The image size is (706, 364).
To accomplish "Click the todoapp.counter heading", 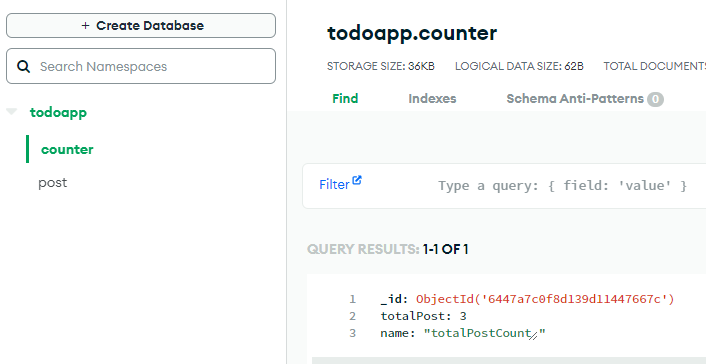I will click(412, 33).
